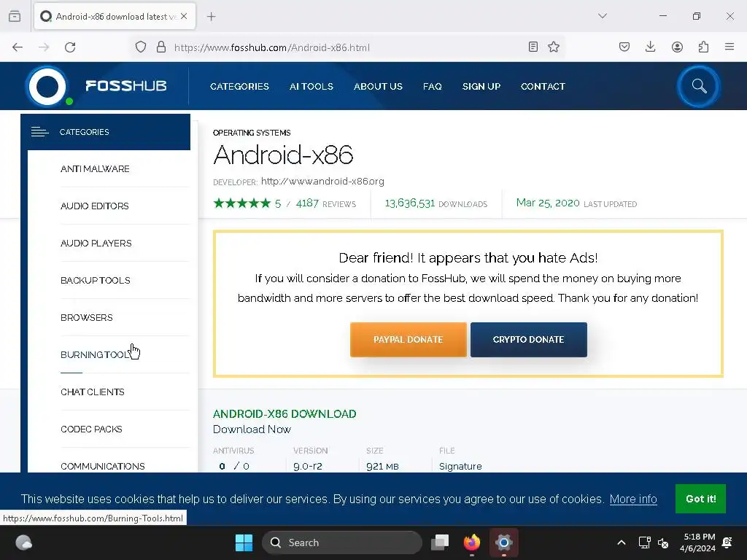
Task: Click the 13,636,531 downloads count
Action: [x=410, y=203]
